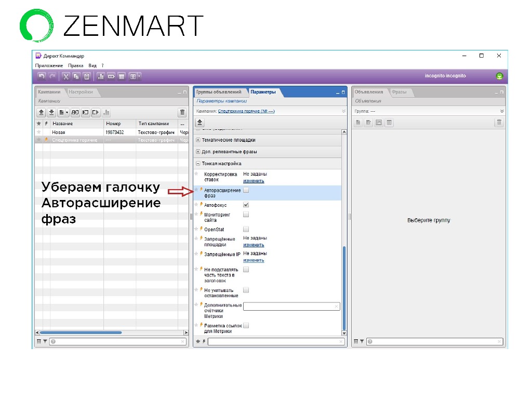Click the campaigns list horizontal scrollbar thumb
The image size is (532, 399).
pos(81,332)
